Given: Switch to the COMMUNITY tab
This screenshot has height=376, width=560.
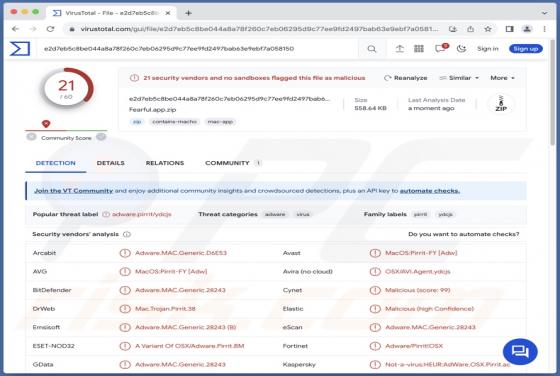Looking at the screenshot, I should [x=233, y=163].
